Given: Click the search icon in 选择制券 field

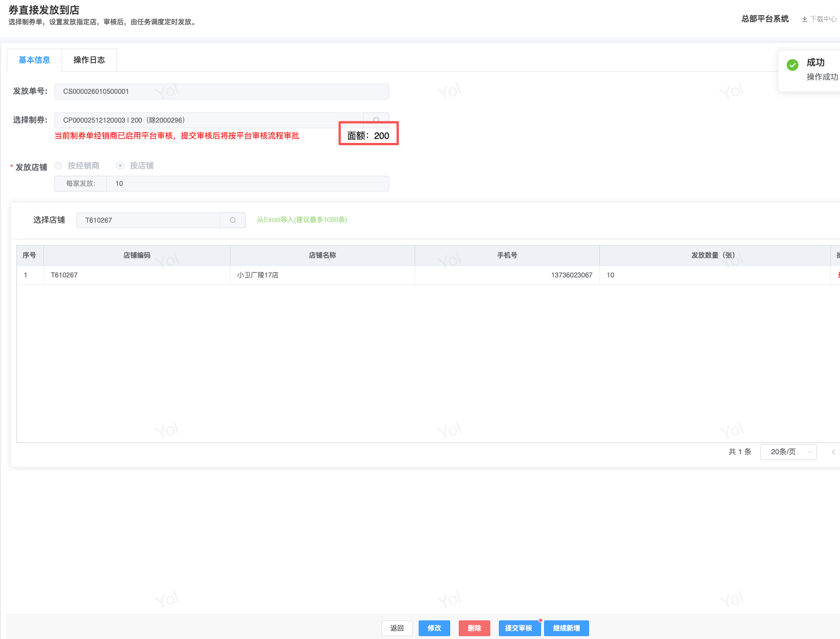Looking at the screenshot, I should pos(376,119).
